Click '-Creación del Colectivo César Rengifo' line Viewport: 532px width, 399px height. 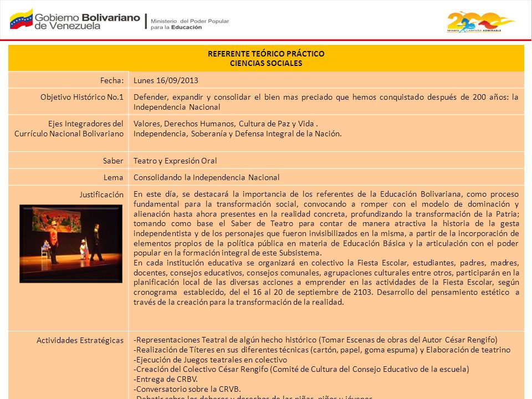tap(301, 369)
